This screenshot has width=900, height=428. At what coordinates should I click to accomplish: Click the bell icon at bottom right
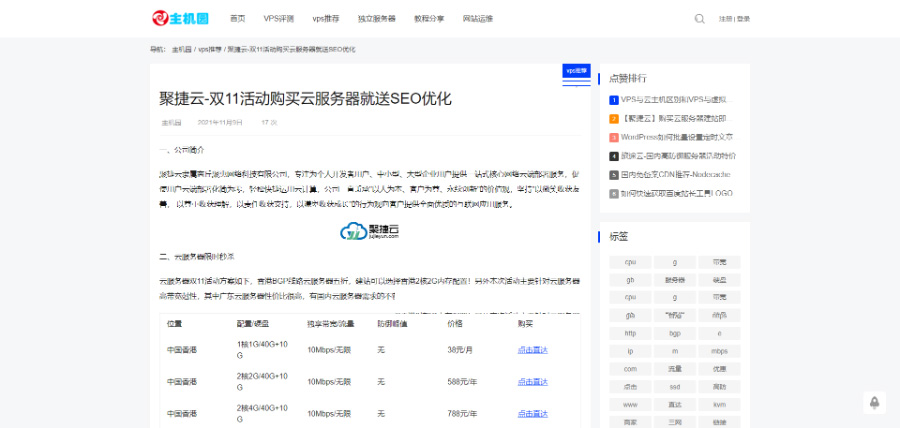point(874,402)
